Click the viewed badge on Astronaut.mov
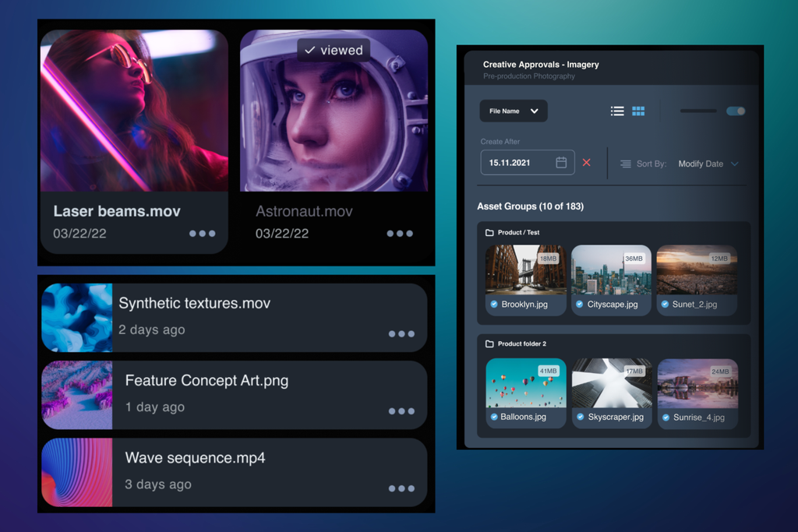 (334, 50)
